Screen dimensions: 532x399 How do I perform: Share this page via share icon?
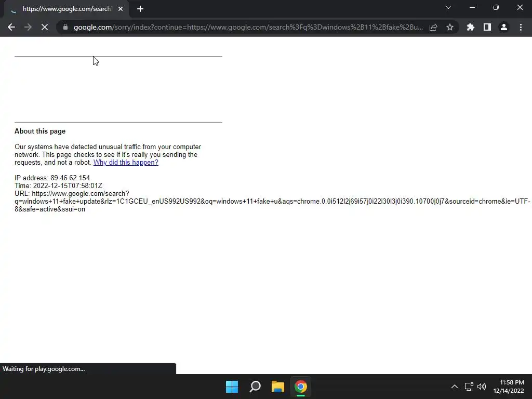433,27
